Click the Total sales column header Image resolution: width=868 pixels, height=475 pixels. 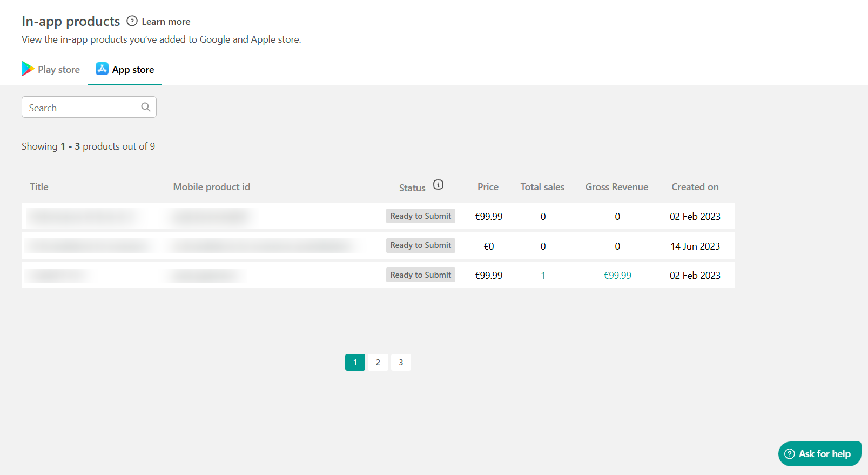point(542,187)
